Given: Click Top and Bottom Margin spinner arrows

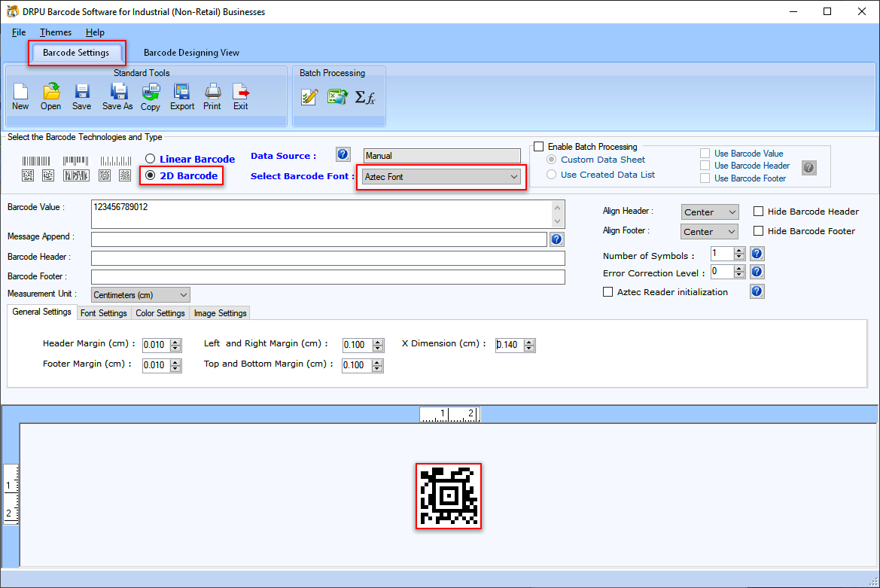Looking at the screenshot, I should click(x=378, y=365).
